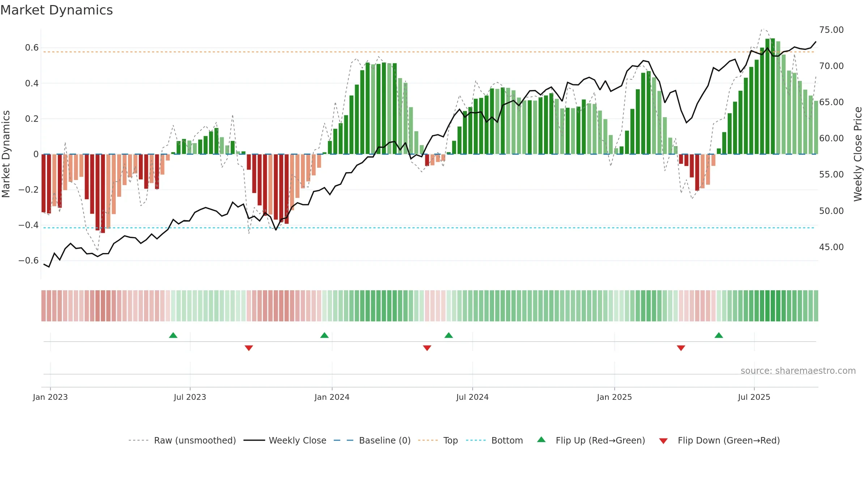Toggle Flip Up (Red→Green) legend entry
This screenshot has height=488, width=868.
coord(591,440)
